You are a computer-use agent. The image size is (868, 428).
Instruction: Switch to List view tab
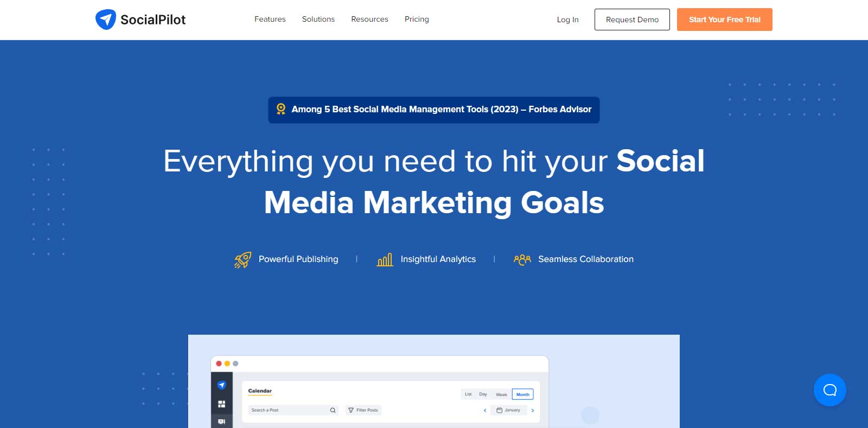(468, 394)
